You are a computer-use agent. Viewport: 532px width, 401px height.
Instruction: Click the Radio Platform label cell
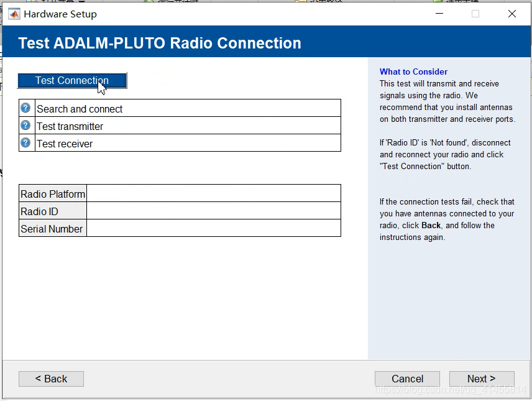(53, 193)
